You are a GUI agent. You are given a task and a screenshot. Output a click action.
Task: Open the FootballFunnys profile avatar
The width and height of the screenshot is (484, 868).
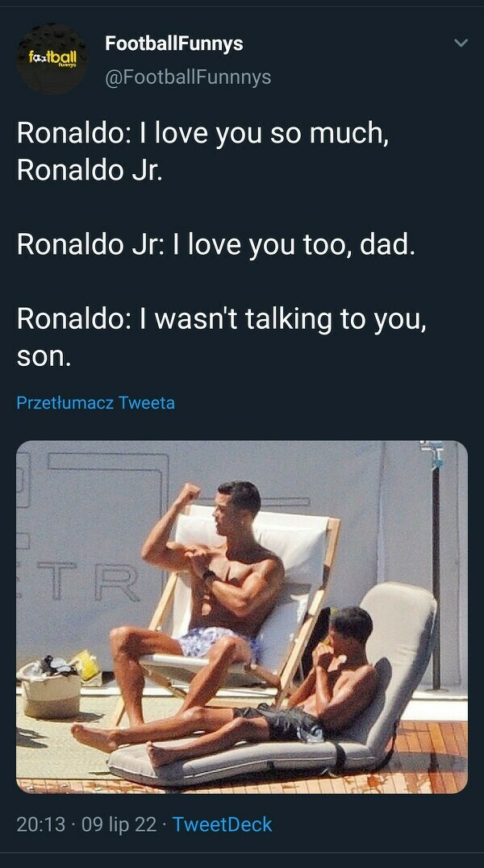click(52, 59)
